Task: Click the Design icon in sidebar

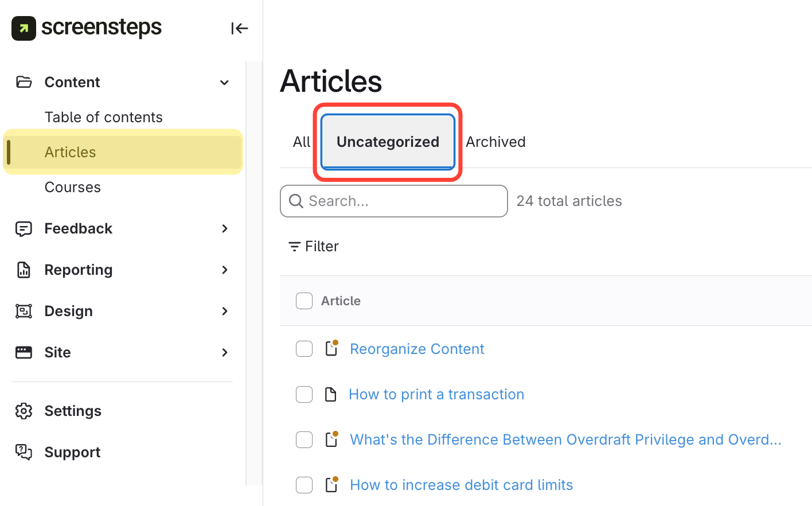Action: coord(24,311)
